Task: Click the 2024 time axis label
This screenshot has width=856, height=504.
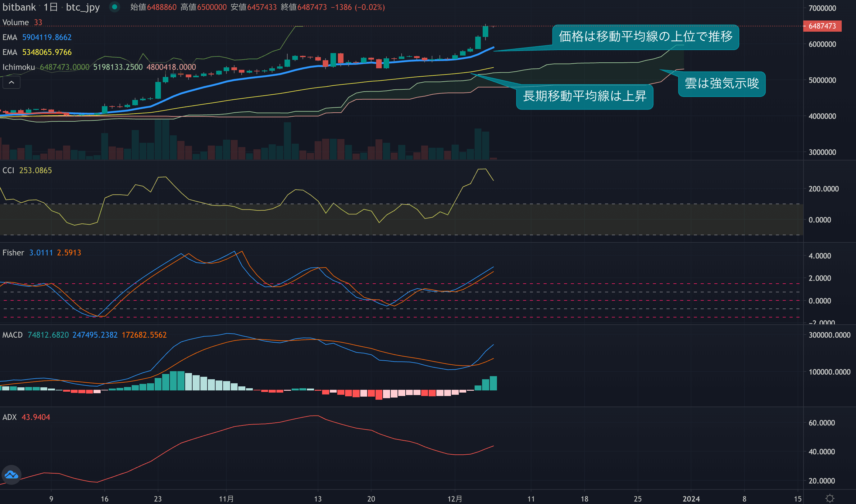Action: pyautogui.click(x=691, y=498)
